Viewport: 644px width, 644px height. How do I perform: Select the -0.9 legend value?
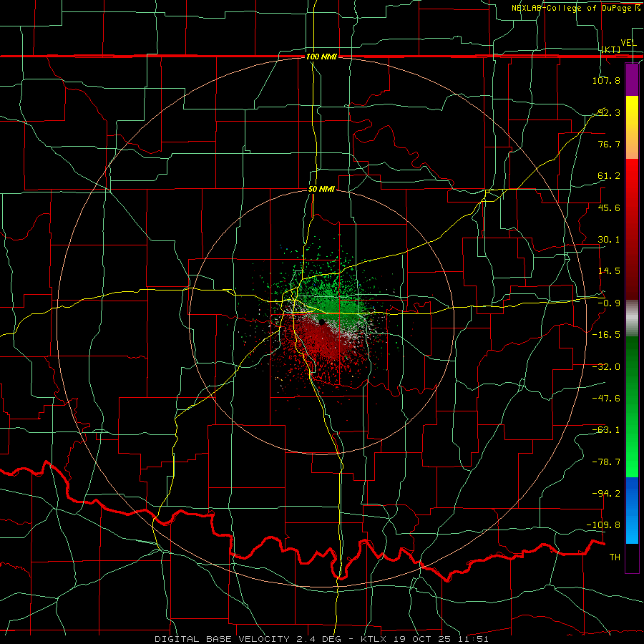(609, 303)
